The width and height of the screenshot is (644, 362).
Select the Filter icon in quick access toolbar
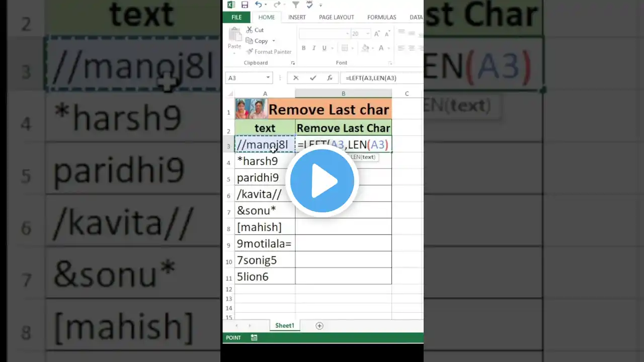tap(295, 5)
